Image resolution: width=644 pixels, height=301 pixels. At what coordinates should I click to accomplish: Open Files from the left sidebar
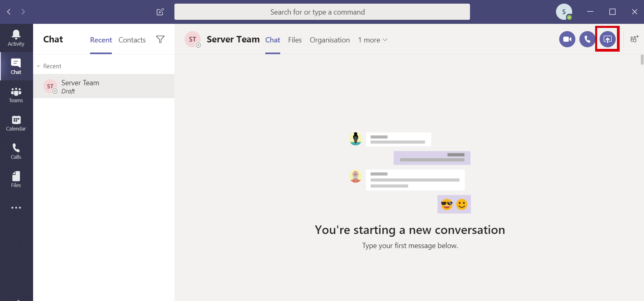click(x=16, y=179)
